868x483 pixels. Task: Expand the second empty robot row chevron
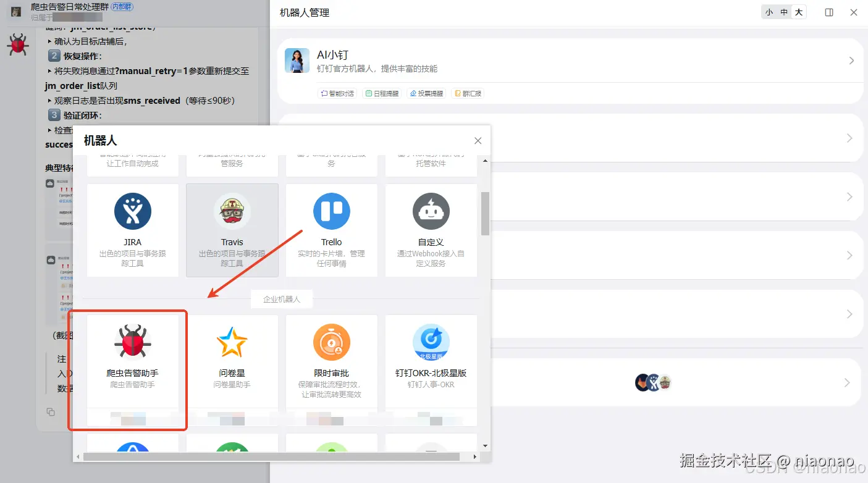coord(846,196)
